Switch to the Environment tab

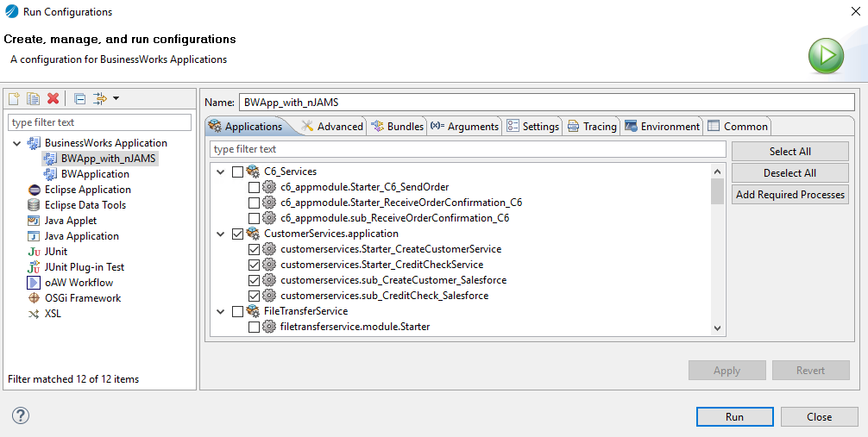[x=662, y=126]
